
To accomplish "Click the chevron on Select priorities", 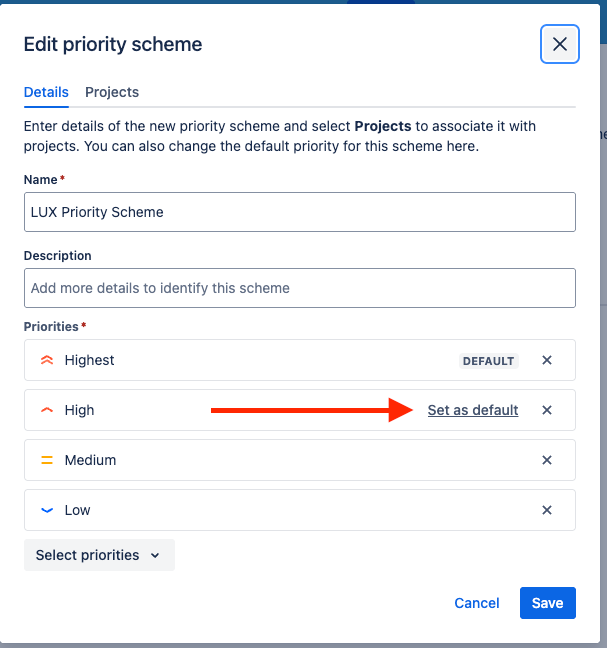I will coord(155,555).
